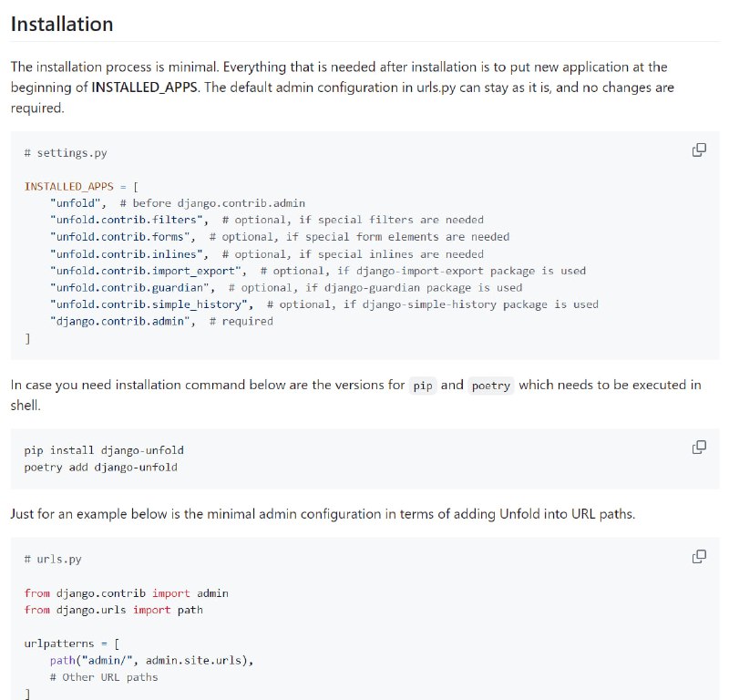Click the "django.contrib.admin" required line

coord(162,322)
